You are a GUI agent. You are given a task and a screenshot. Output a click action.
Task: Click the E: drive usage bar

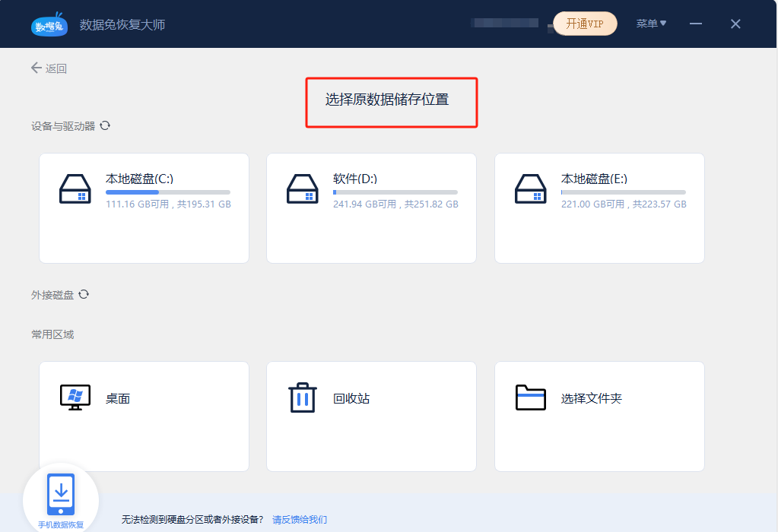tap(624, 192)
